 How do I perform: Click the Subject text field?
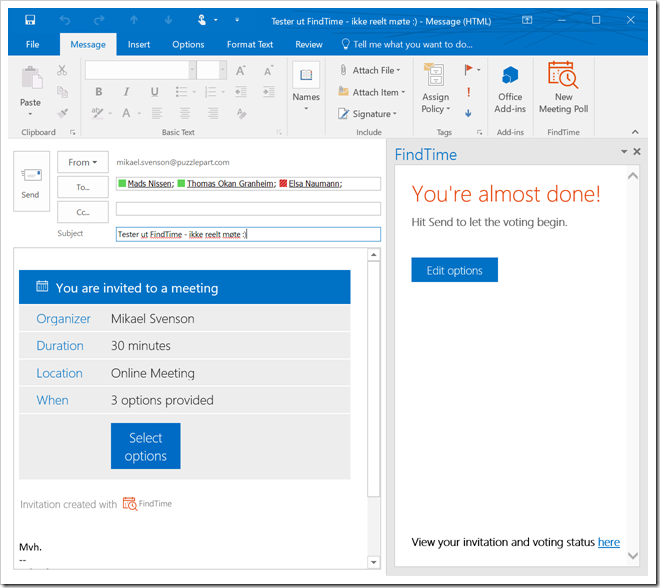[248, 234]
